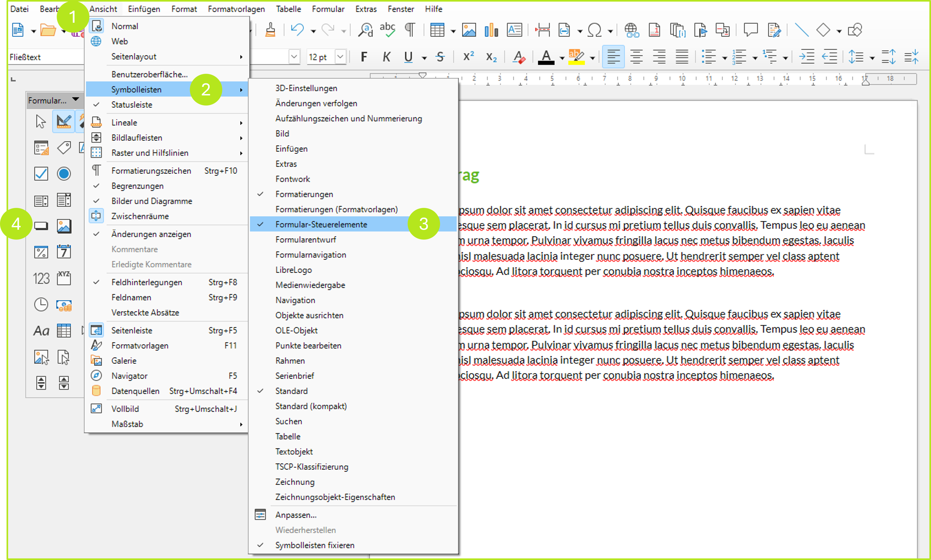Select the Numeric Field (123) control
931x560 pixels.
(x=41, y=278)
